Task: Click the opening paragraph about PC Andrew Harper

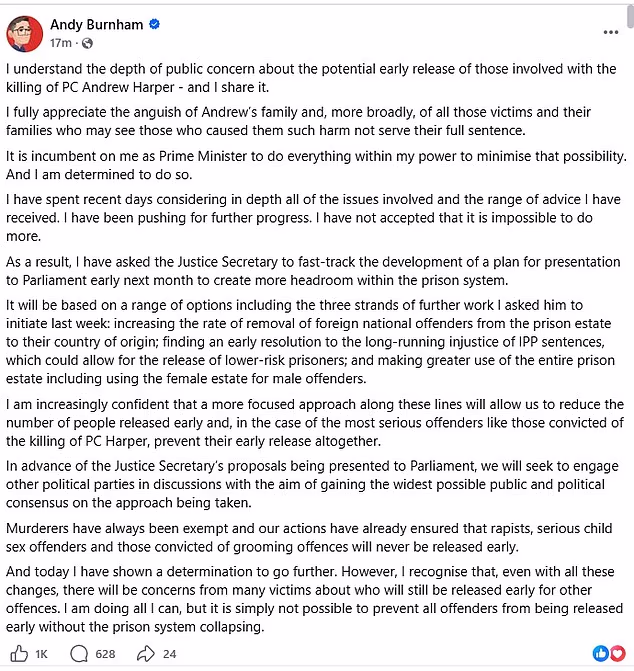Action: [311, 78]
